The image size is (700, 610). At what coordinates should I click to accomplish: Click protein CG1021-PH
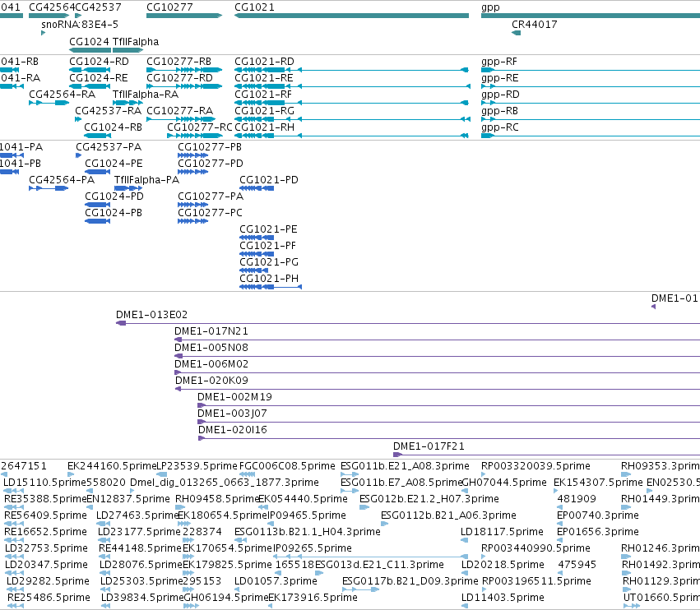[x=269, y=279]
